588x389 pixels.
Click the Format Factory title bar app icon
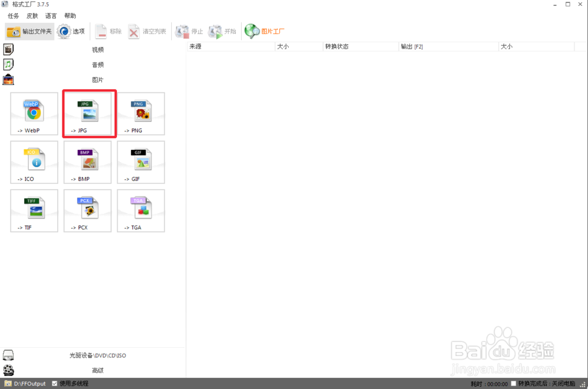tap(5, 4)
